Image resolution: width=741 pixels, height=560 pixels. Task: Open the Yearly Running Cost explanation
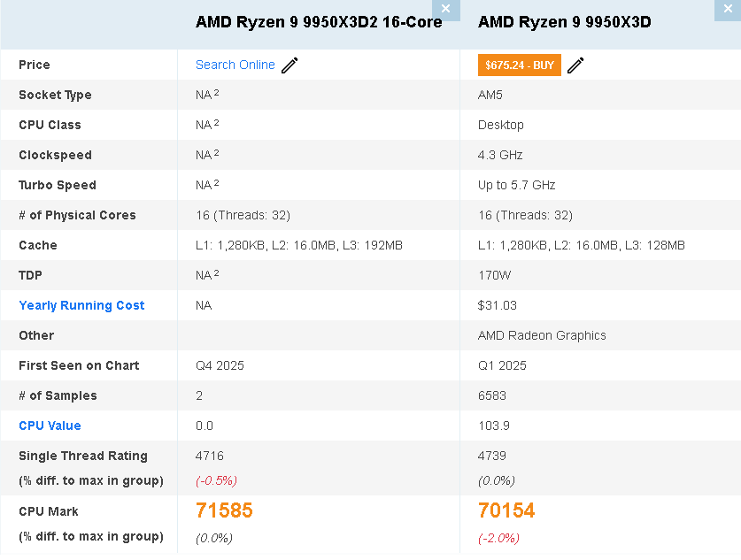click(81, 305)
